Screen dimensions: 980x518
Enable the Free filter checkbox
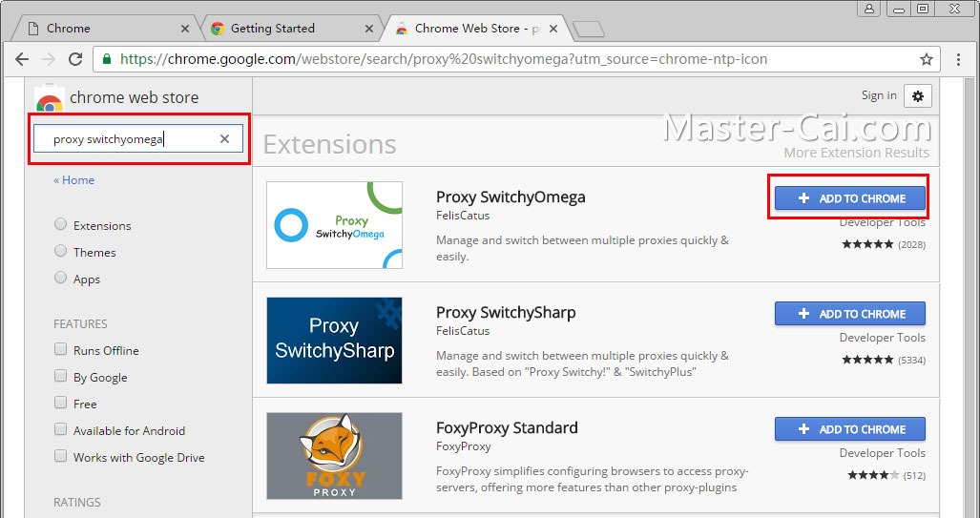point(61,403)
